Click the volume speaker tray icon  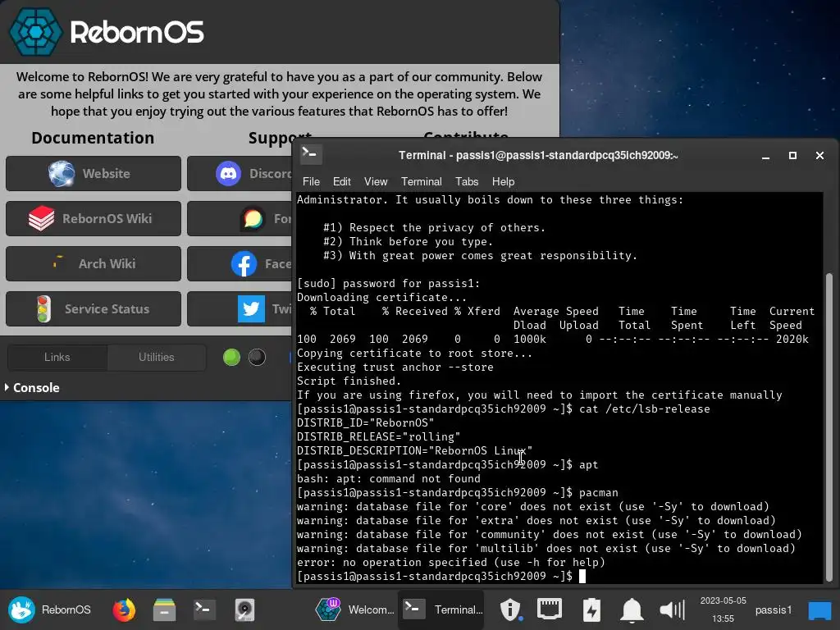point(673,609)
